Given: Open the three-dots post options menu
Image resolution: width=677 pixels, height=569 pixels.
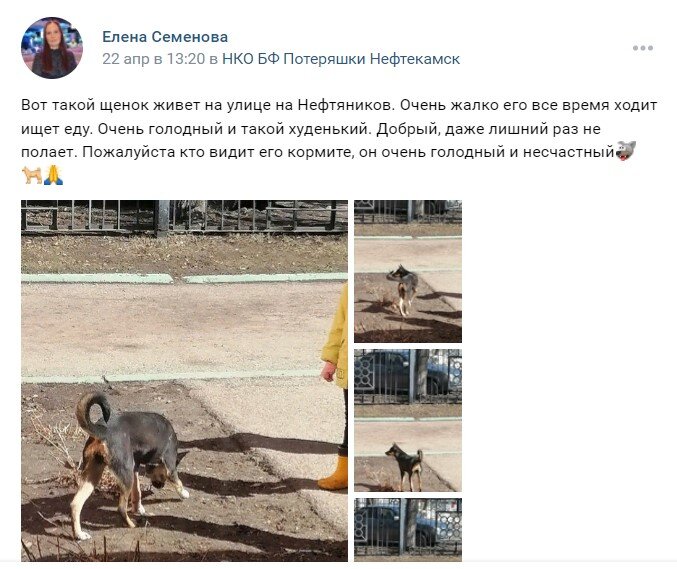Looking at the screenshot, I should click(642, 48).
